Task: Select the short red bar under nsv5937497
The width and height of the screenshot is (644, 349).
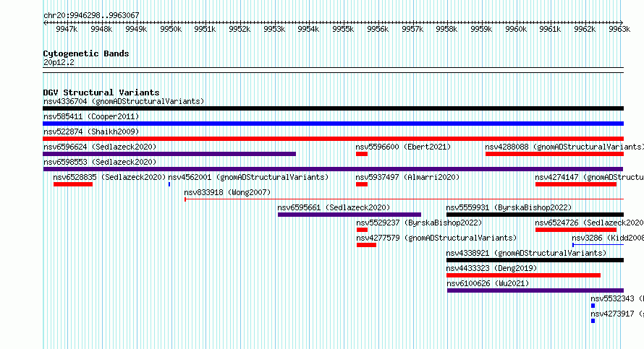Action: (x=361, y=184)
